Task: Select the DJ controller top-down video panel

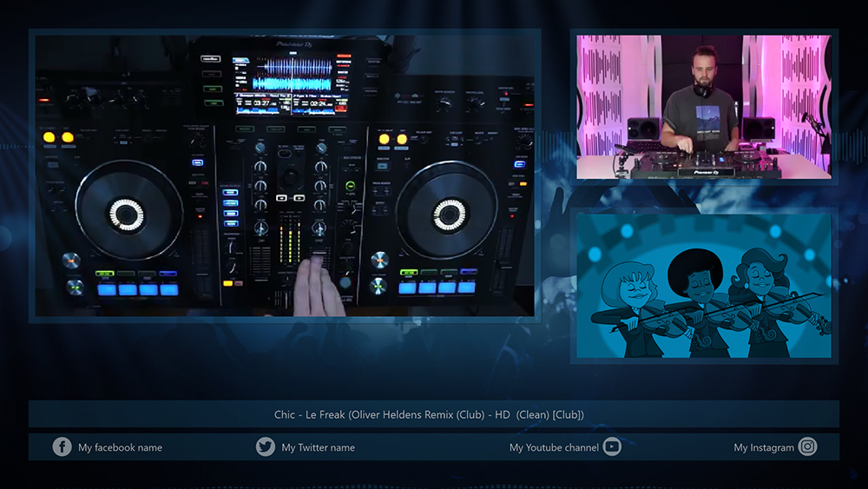Action: 285,175
